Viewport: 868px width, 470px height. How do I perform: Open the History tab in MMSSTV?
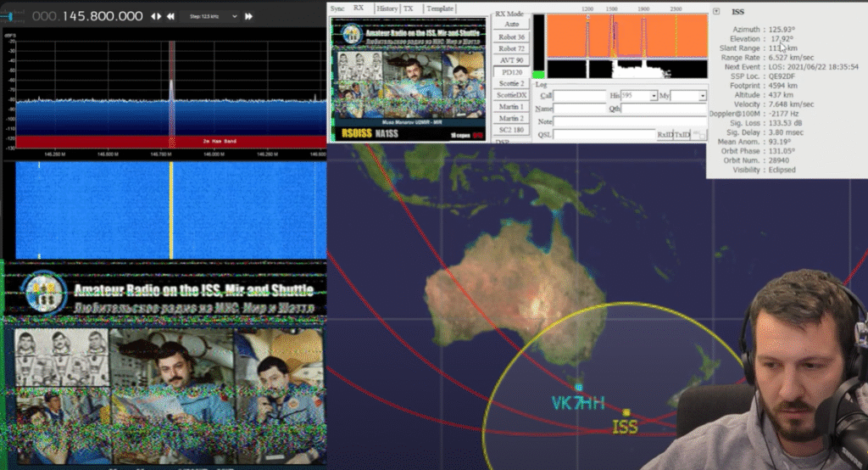point(387,8)
